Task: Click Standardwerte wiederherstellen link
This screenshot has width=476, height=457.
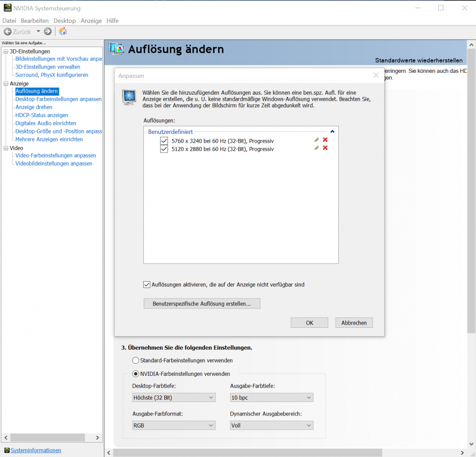Action: 419,60
